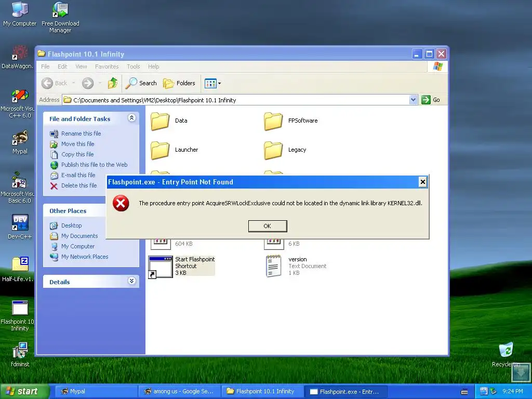Click the Windows flag logo in Explorer

437,66
